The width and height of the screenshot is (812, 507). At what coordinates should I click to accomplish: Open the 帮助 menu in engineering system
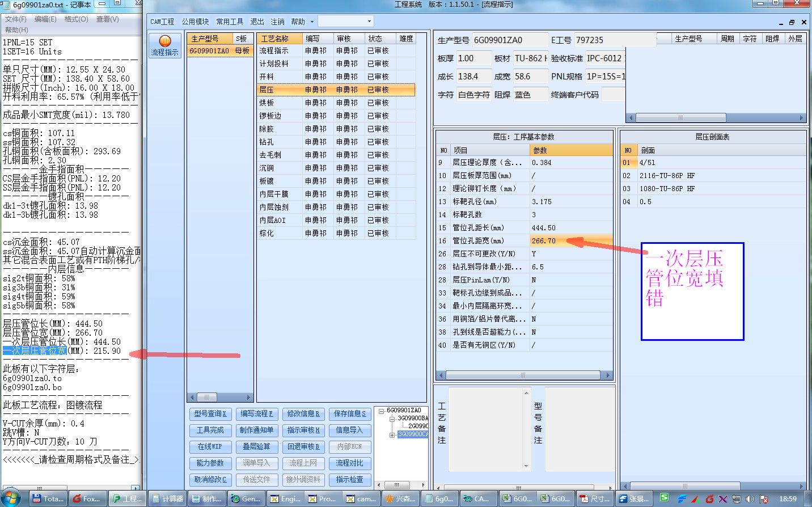298,22
